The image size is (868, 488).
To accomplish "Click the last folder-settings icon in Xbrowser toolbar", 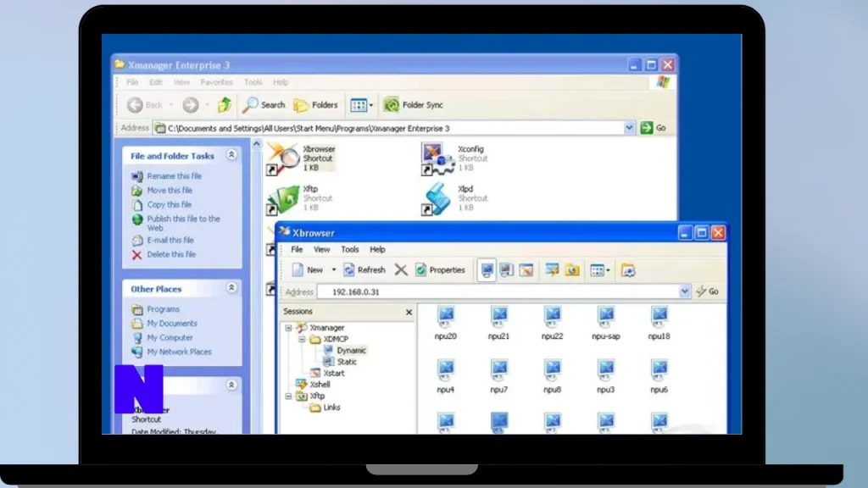I will pos(628,270).
